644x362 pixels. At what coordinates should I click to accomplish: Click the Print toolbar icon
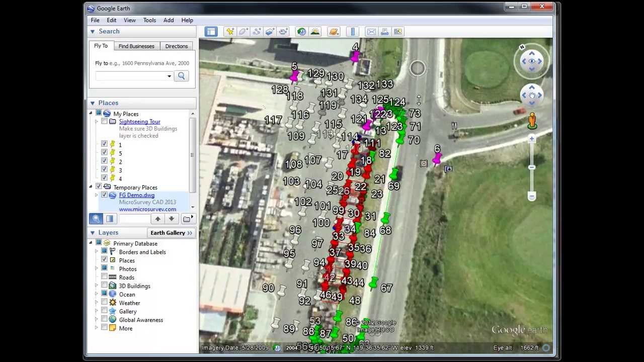(x=385, y=32)
